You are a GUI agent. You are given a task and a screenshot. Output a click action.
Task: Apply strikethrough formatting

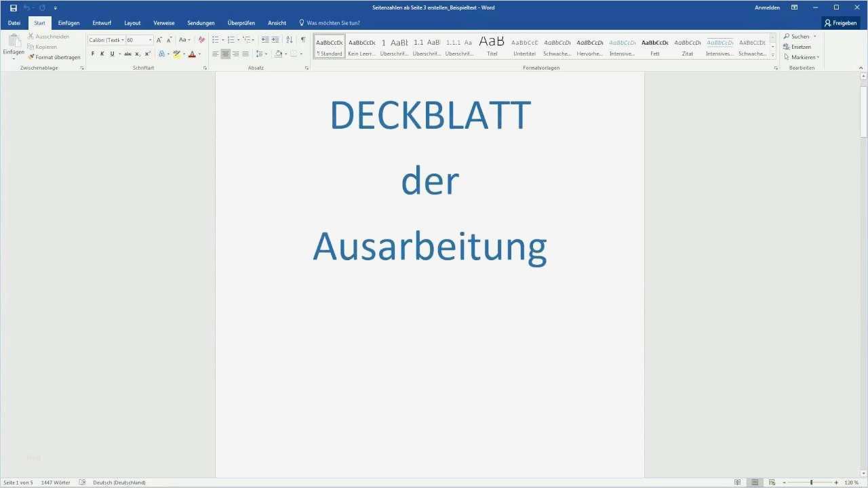pyautogui.click(x=127, y=53)
